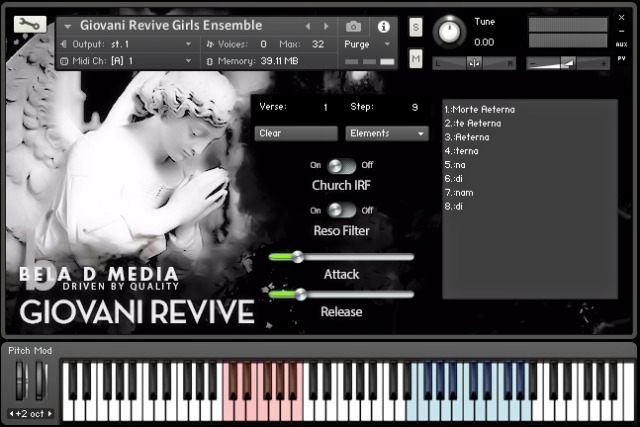Select phrase '5.:na'
Image resolution: width=640 pixels, height=427 pixels.
click(455, 165)
